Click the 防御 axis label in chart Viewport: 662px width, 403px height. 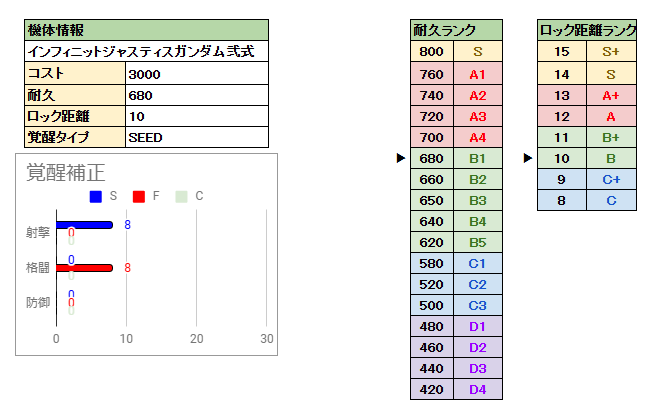[38, 303]
